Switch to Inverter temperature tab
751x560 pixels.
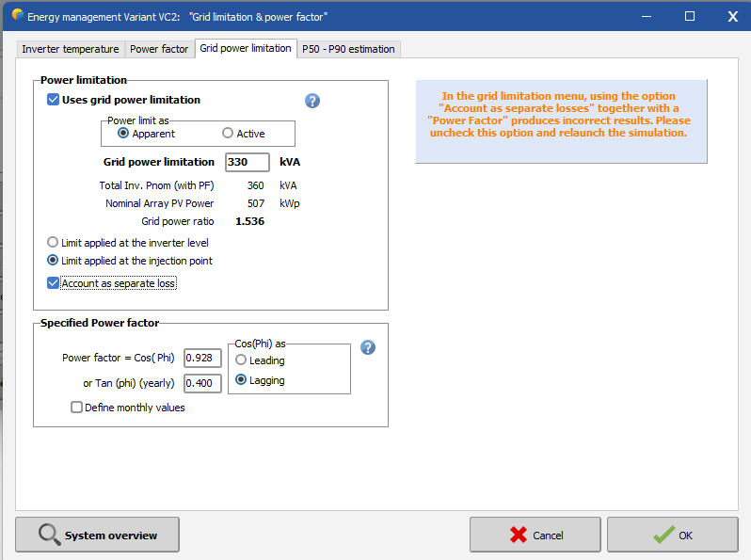71,49
